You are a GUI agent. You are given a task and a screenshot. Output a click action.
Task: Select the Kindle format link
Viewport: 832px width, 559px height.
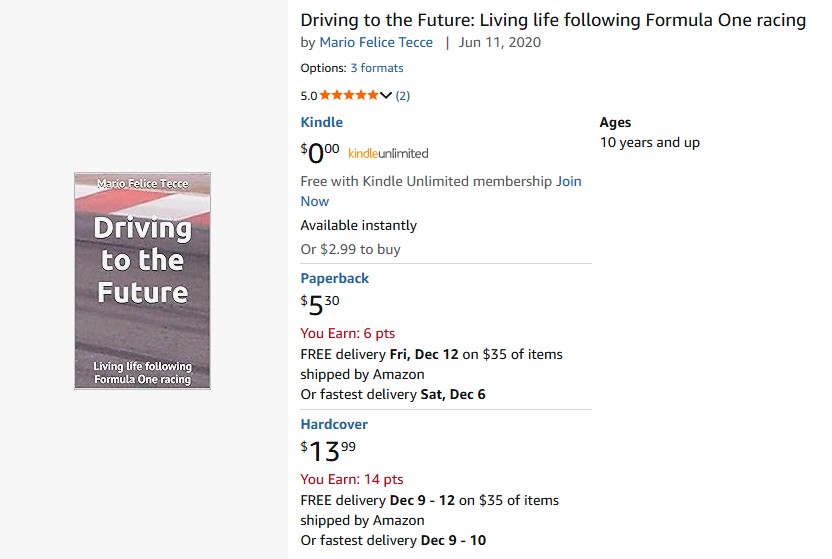pos(321,122)
